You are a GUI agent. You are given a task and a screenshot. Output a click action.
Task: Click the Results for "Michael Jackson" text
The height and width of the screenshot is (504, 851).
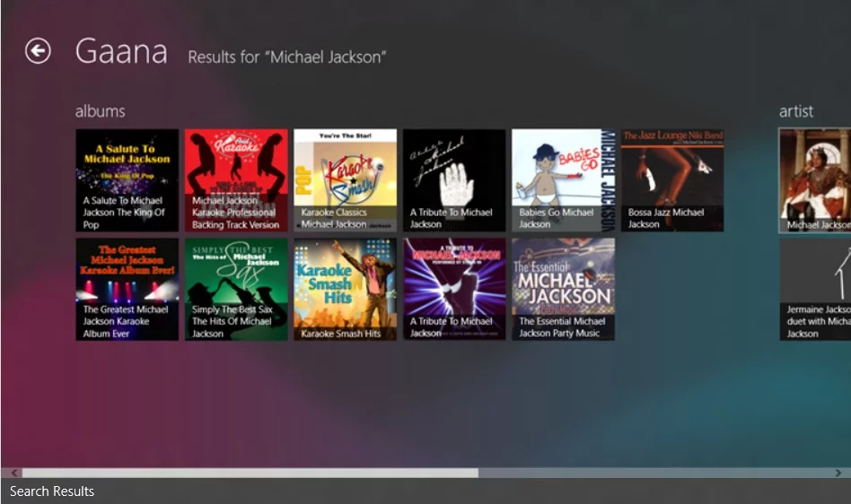(x=287, y=56)
